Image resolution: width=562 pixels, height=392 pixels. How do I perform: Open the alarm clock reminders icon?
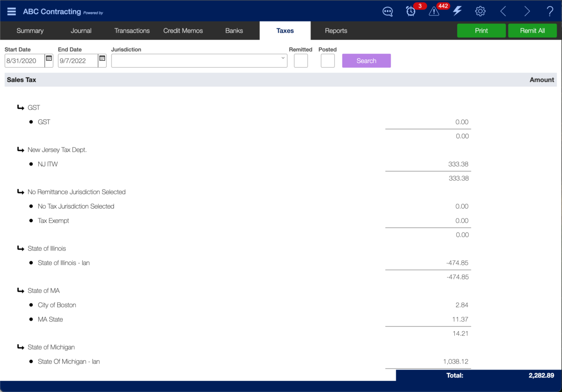pos(411,12)
